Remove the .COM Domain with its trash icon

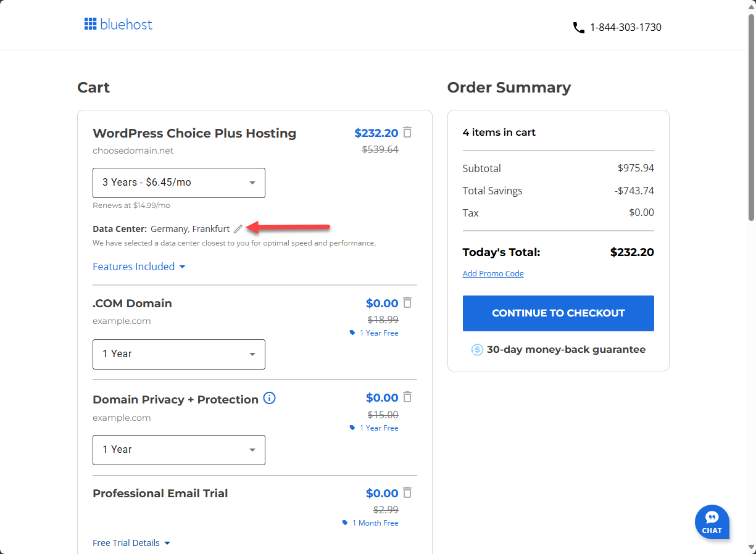[407, 302]
